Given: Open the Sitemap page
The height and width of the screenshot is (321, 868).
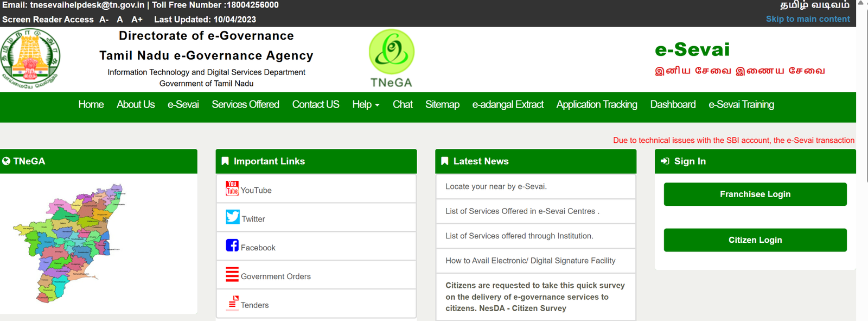Looking at the screenshot, I should pos(442,105).
